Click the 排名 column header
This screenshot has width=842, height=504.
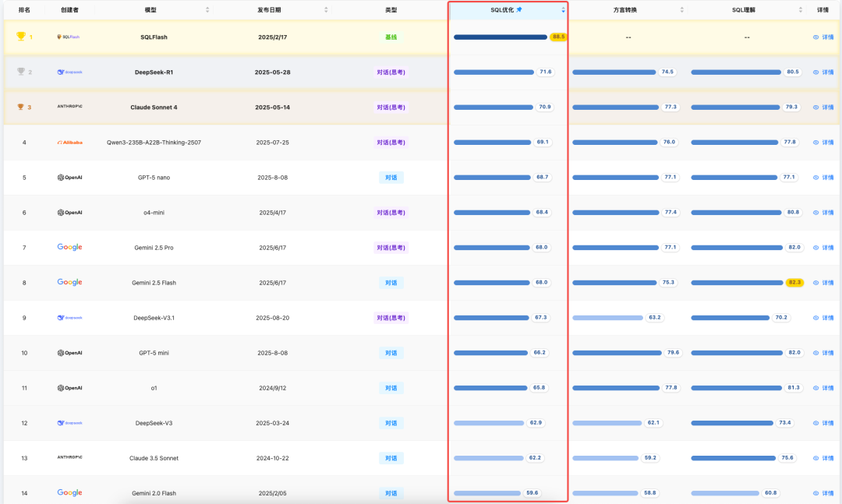[x=24, y=9]
